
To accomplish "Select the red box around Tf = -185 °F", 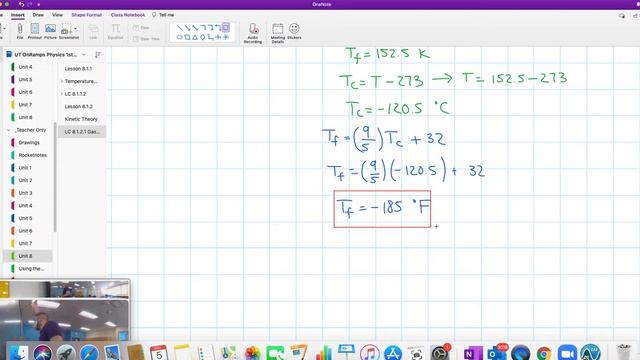I will 382,209.
